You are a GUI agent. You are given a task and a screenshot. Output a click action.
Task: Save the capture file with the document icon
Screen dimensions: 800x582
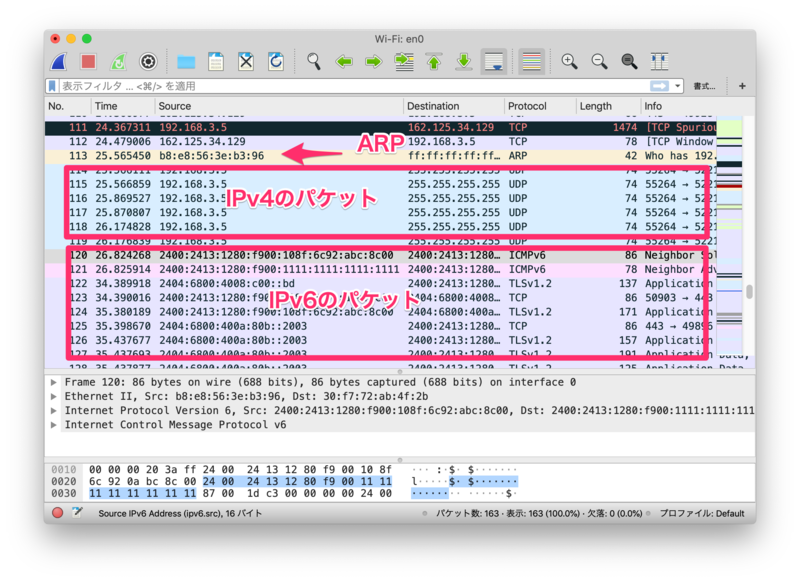click(216, 62)
